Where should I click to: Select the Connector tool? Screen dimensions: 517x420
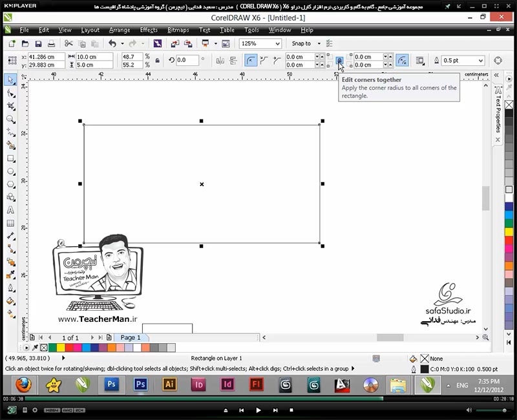(11, 249)
